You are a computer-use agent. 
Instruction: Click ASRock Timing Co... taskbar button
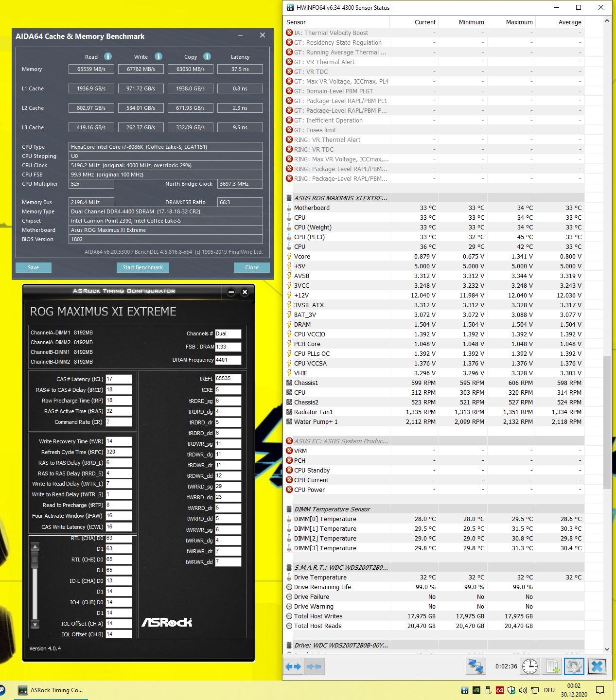pos(51,690)
